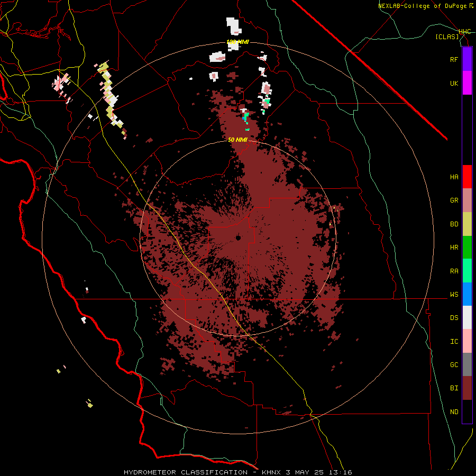Click the 100 NMI range ring label
Screen dimensions: 476x476
pyautogui.click(x=237, y=42)
